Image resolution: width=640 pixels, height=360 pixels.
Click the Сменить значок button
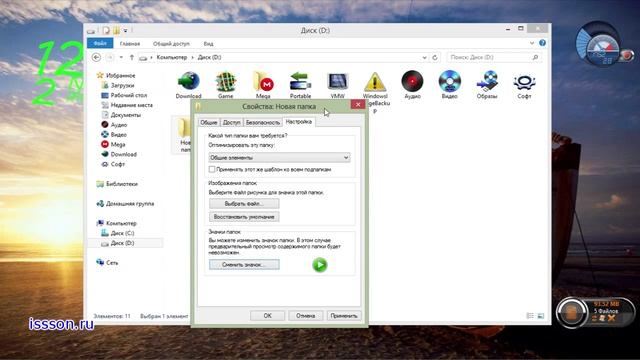[x=244, y=264]
